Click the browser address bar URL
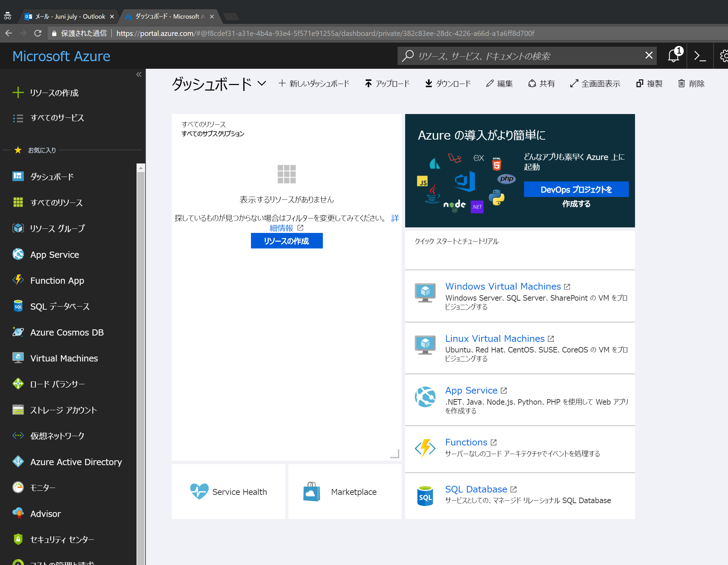The width and height of the screenshot is (728, 565). point(325,34)
